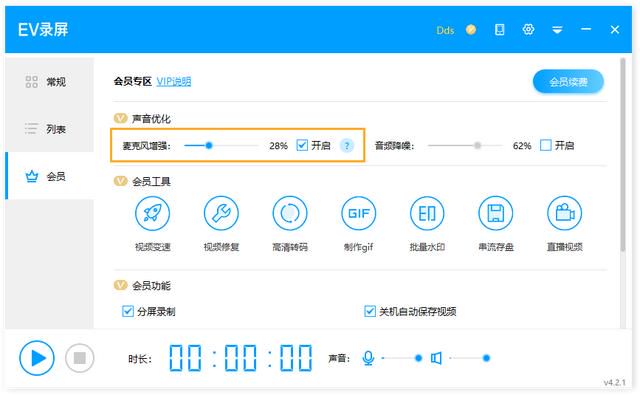This screenshot has width=640, height=395.
Task: Open the 直播视频 camera tool
Action: click(564, 213)
